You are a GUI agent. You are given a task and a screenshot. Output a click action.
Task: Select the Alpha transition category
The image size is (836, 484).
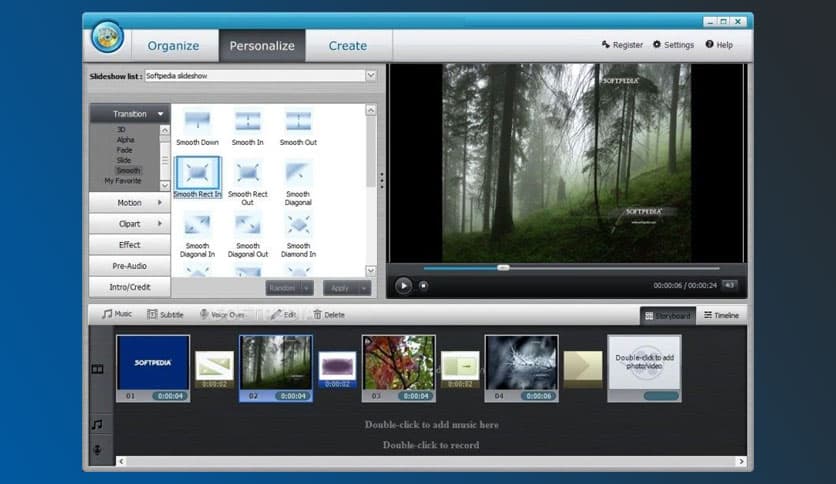coord(125,140)
